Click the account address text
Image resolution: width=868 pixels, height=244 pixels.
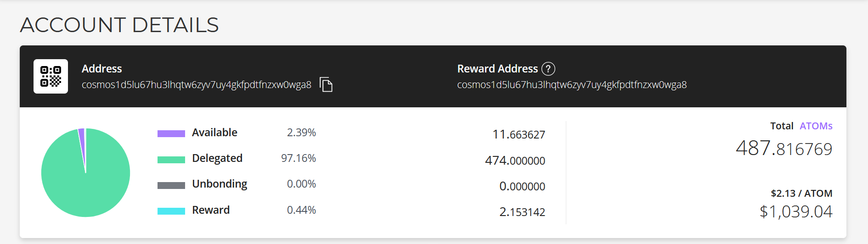click(x=197, y=85)
